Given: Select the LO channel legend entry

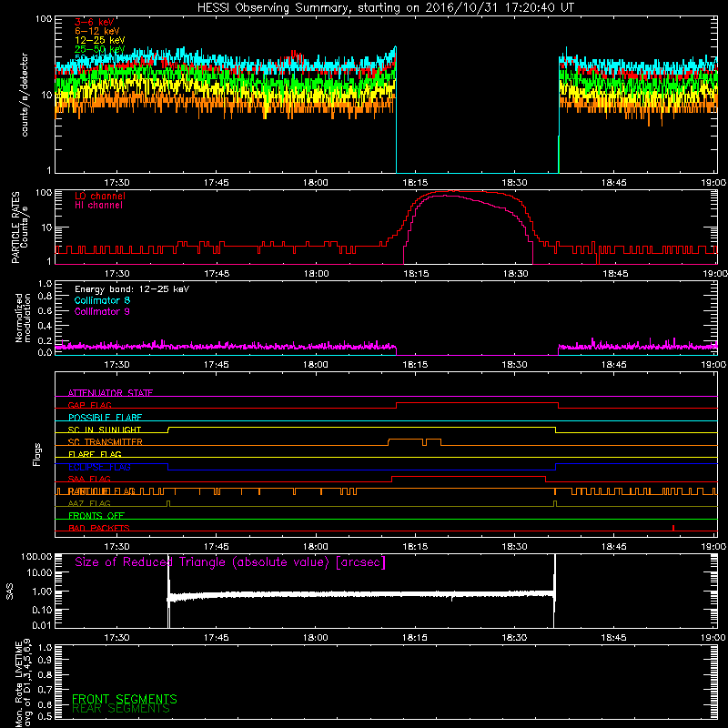Looking at the screenshot, I should coord(100,196).
